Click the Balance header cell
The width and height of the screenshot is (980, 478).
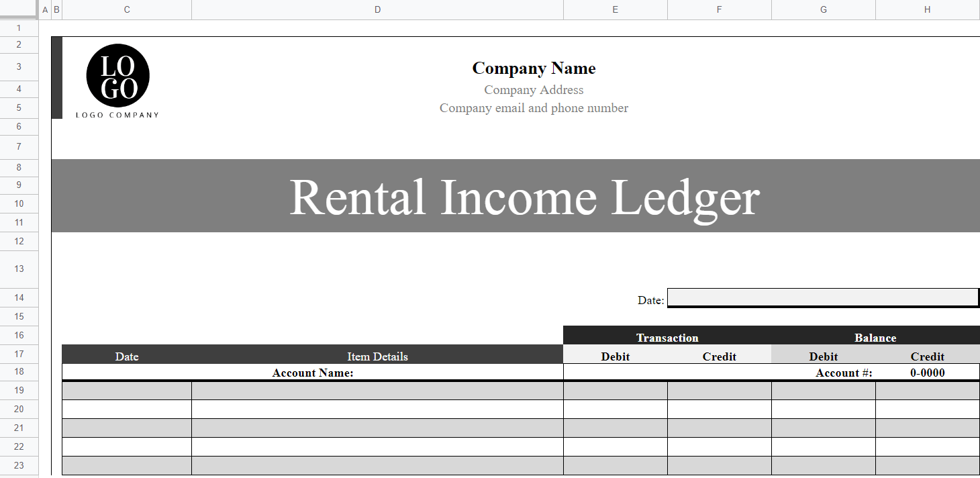tap(875, 337)
